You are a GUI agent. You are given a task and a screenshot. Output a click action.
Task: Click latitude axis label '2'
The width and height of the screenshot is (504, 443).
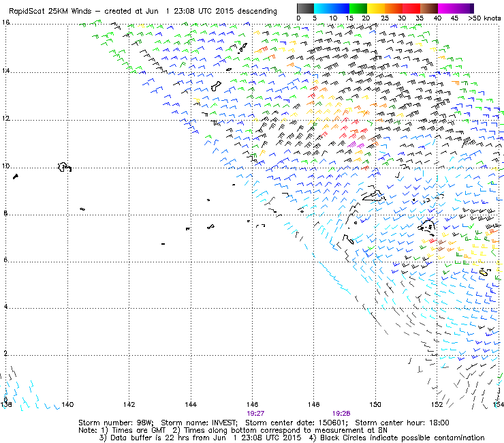[5, 353]
